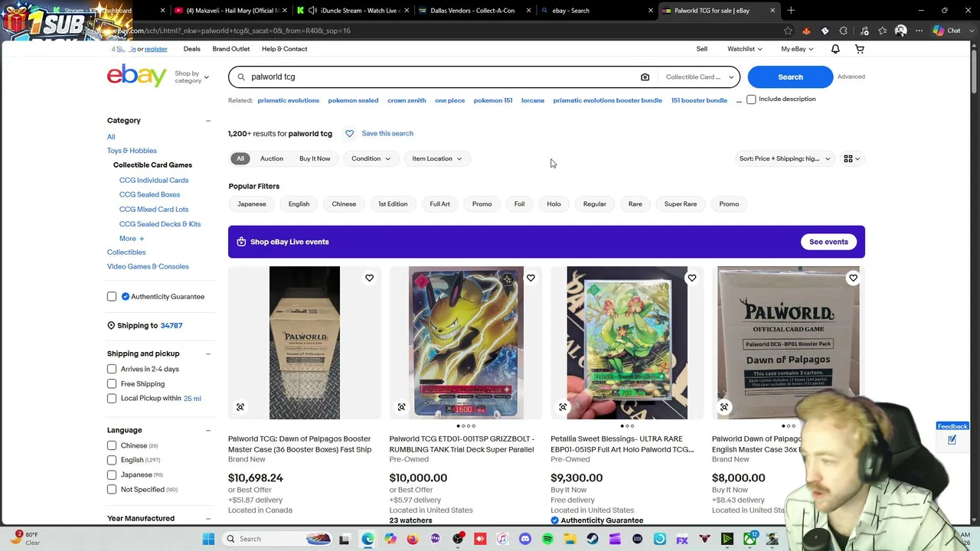Click the blue Search button
This screenshot has width=980, height=551.
click(x=790, y=77)
